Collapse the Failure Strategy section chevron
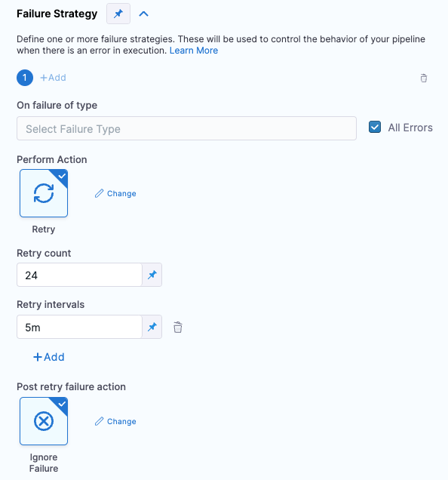 coord(143,14)
